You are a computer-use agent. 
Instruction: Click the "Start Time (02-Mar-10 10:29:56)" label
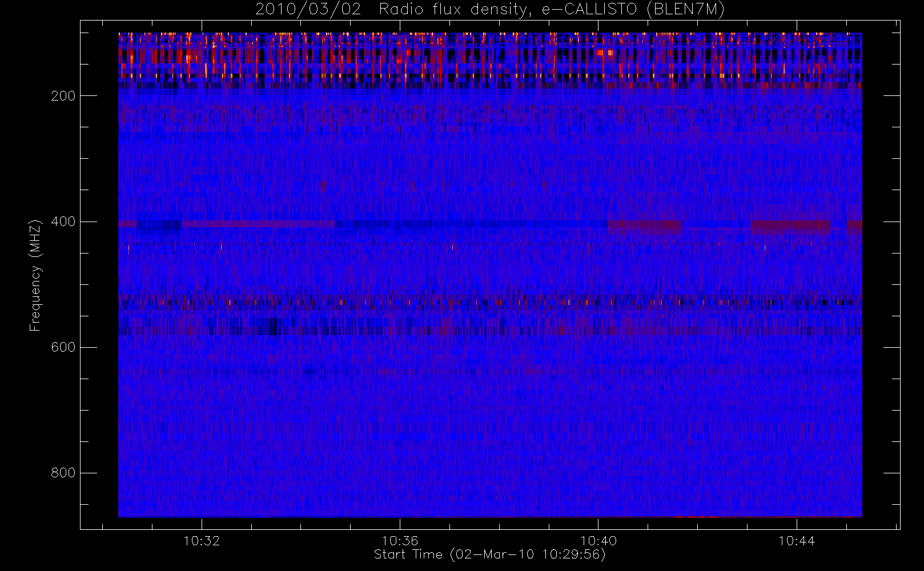(x=489, y=554)
